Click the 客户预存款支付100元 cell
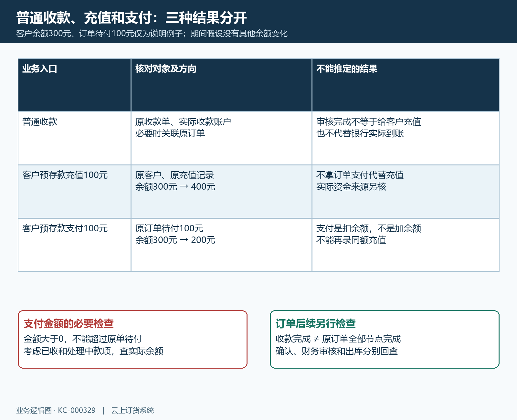 tap(74, 245)
